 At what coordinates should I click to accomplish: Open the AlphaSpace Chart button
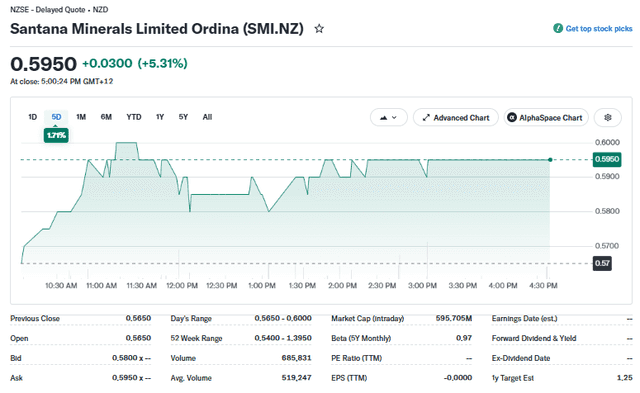point(546,118)
